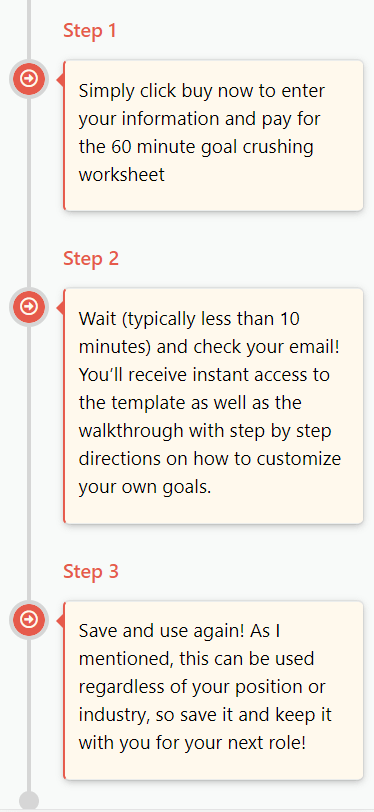Click timeline line between Step 2 and Step 3 icons
The image size is (374, 812).
pos(29,463)
